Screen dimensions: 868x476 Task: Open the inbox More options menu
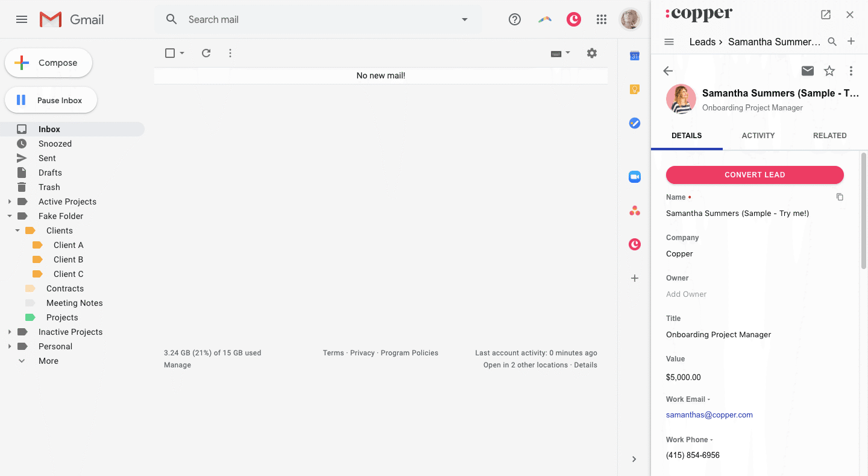(230, 53)
